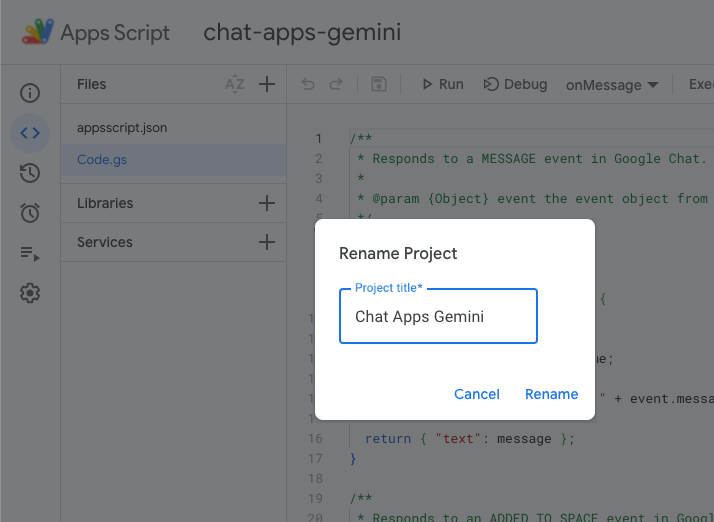Click the Undo arrow in toolbar
Viewport: 714px width, 522px height.
(308, 85)
